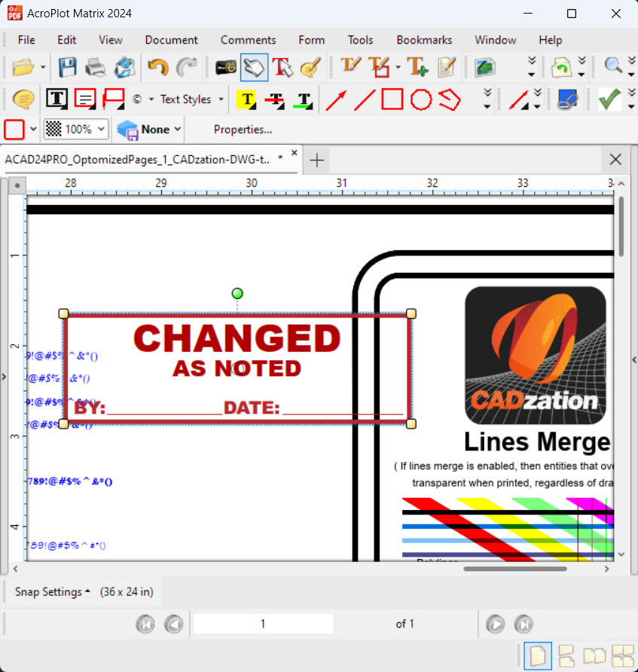Expand the Snap Settings menu
This screenshot has width=638, height=672.
(x=52, y=592)
